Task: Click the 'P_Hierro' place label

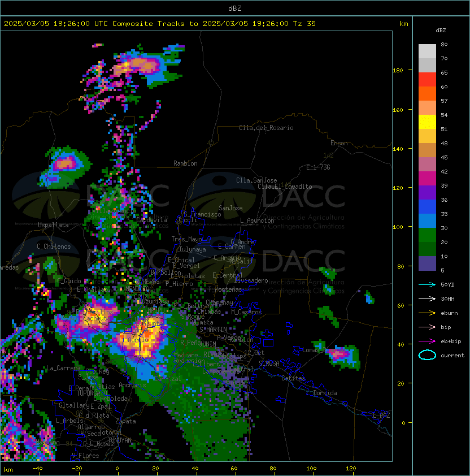Action: pyautogui.click(x=179, y=284)
